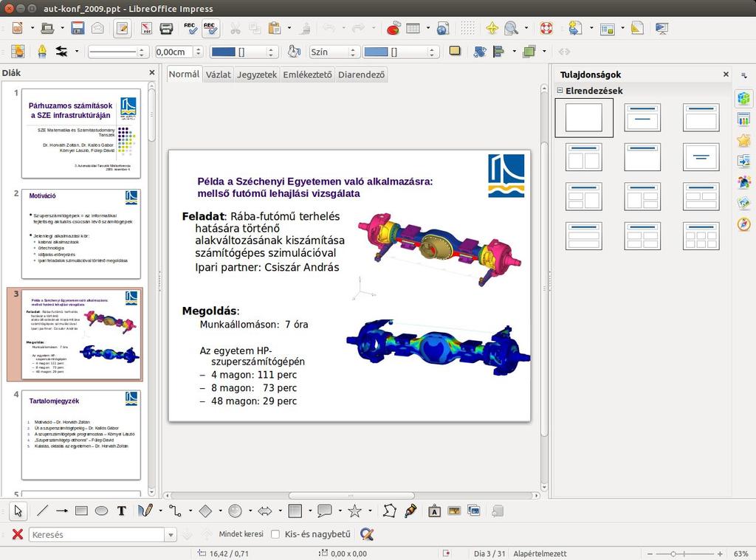Screen dimensions: 756x560
Task: Open the Curve tool dropdown arrow
Action: pyautogui.click(x=160, y=511)
